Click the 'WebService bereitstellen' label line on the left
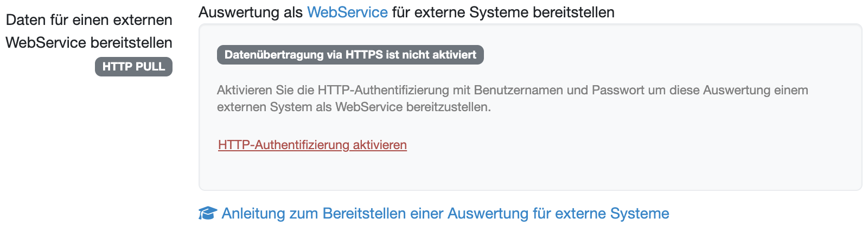868x231 pixels. pyautogui.click(x=89, y=43)
